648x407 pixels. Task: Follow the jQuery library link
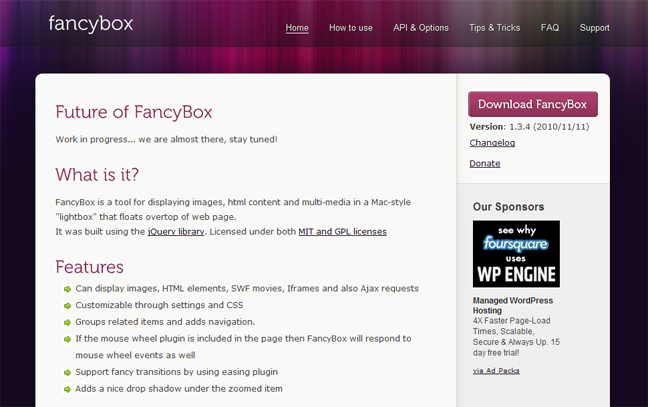coord(176,231)
